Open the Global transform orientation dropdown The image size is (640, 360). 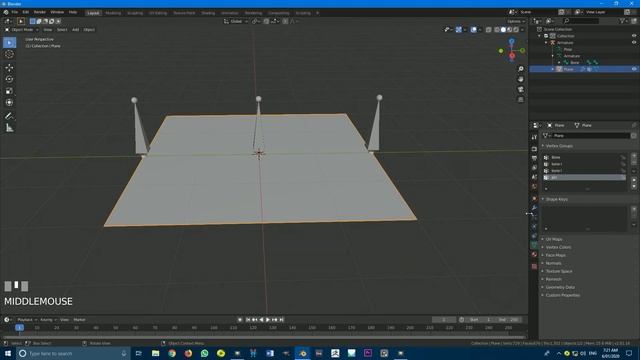point(236,21)
